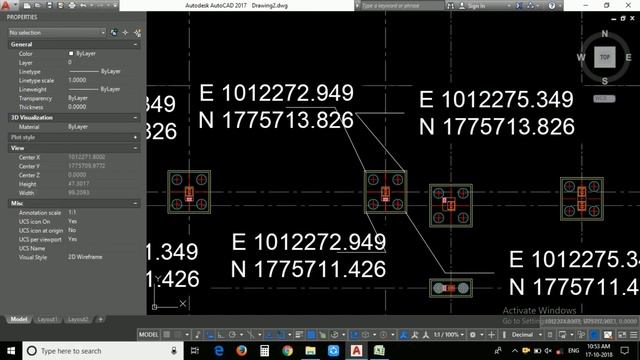Viewport: 640px width, 360px height.
Task: Expand the Plot style section
Action: (136, 138)
